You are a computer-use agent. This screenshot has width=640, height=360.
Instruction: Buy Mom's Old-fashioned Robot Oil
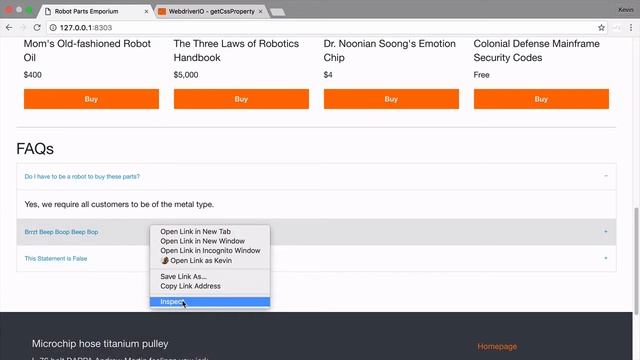pos(91,99)
